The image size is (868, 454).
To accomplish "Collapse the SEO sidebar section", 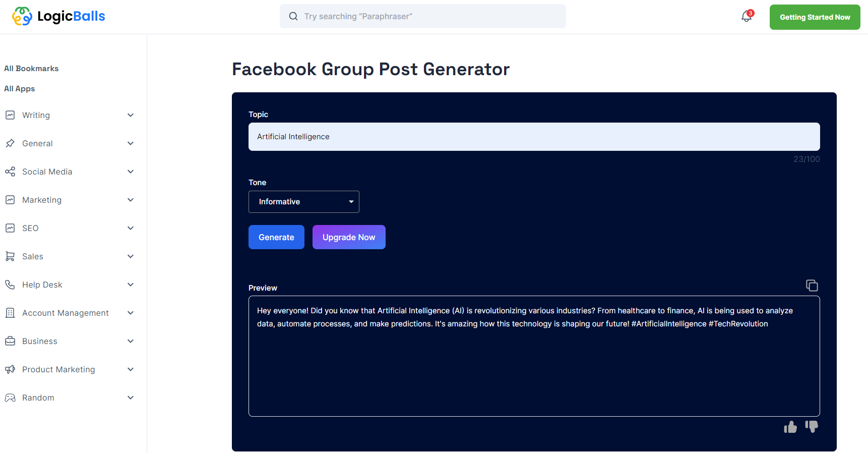I will pyautogui.click(x=131, y=228).
